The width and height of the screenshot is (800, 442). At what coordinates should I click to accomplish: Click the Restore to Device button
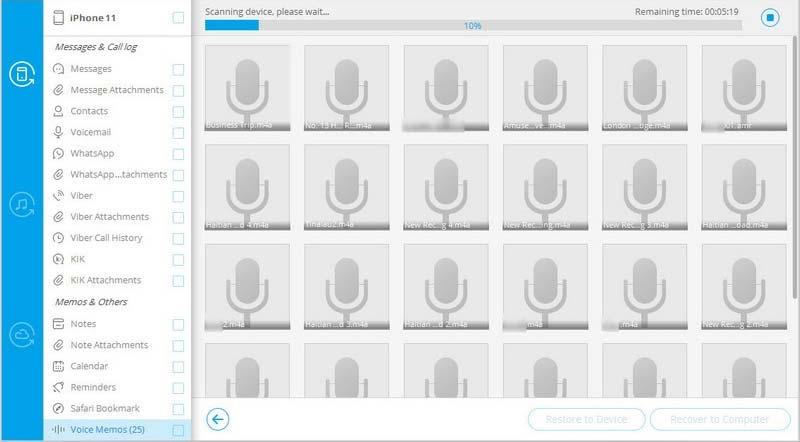(x=586, y=420)
